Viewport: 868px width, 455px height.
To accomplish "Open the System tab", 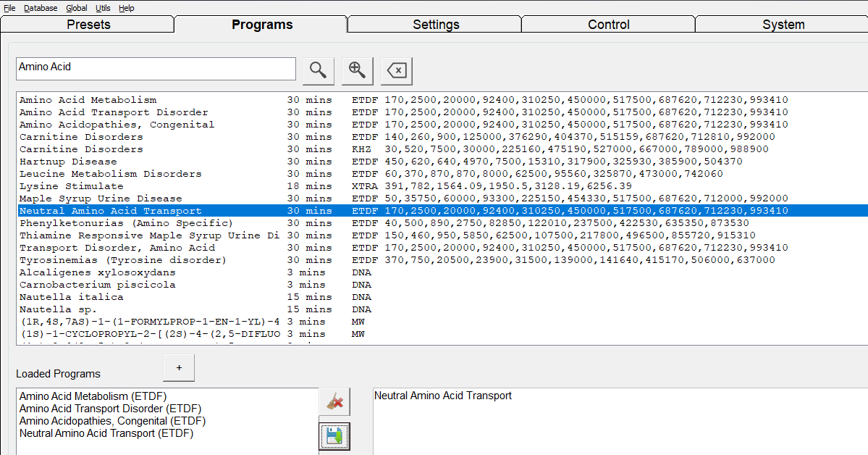I will 783,24.
